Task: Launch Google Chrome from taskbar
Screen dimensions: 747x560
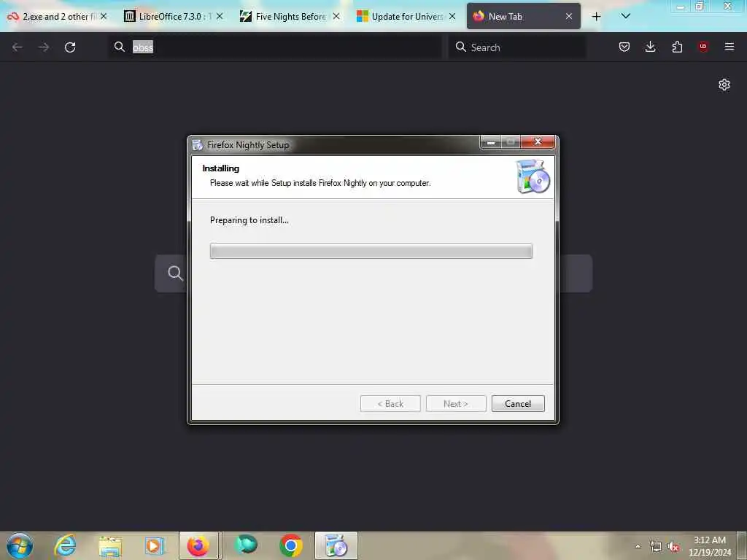Action: pos(290,545)
